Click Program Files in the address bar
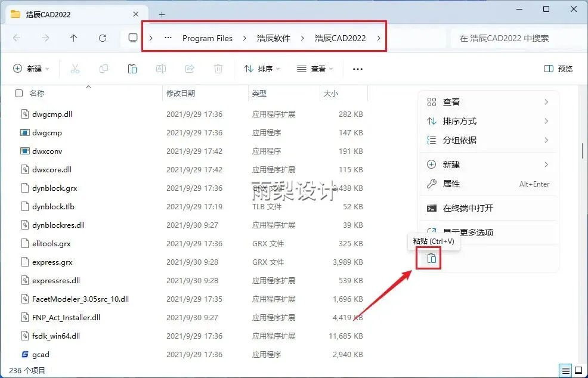The height and width of the screenshot is (378, 588). pos(208,38)
